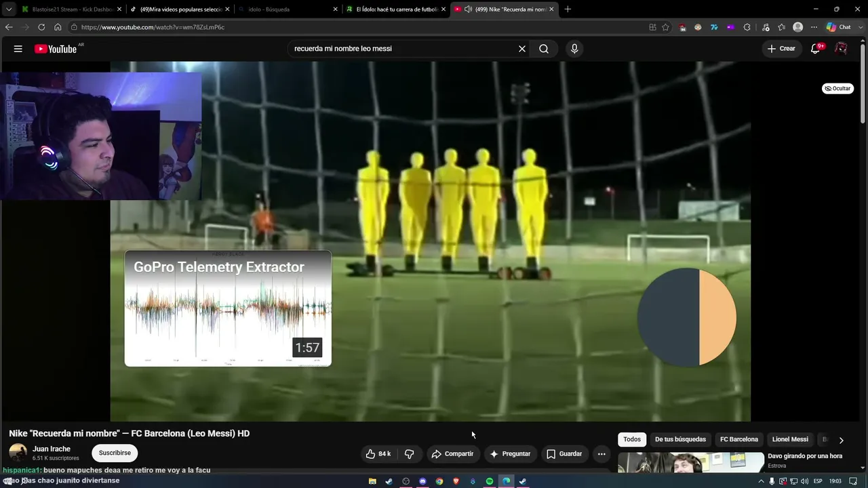Select the Lionel Messi filter chip
The height and width of the screenshot is (488, 868).
click(x=790, y=439)
